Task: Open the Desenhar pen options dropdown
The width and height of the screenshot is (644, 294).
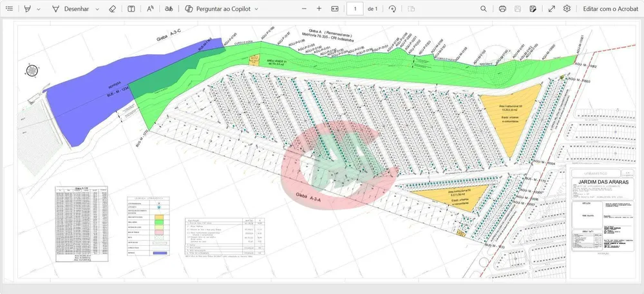Action: pos(97,8)
